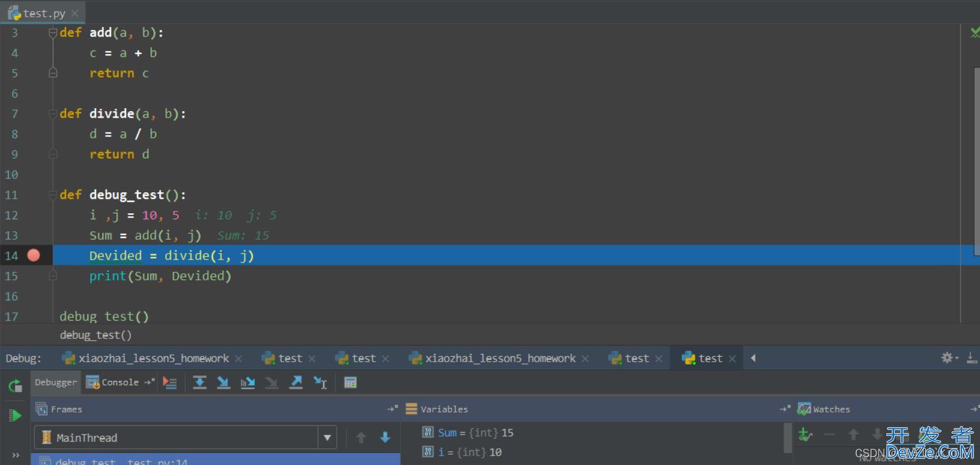Screen dimensions: 980x465
Task: Click the Variables panel vertical scrollbar
Action: (x=788, y=438)
